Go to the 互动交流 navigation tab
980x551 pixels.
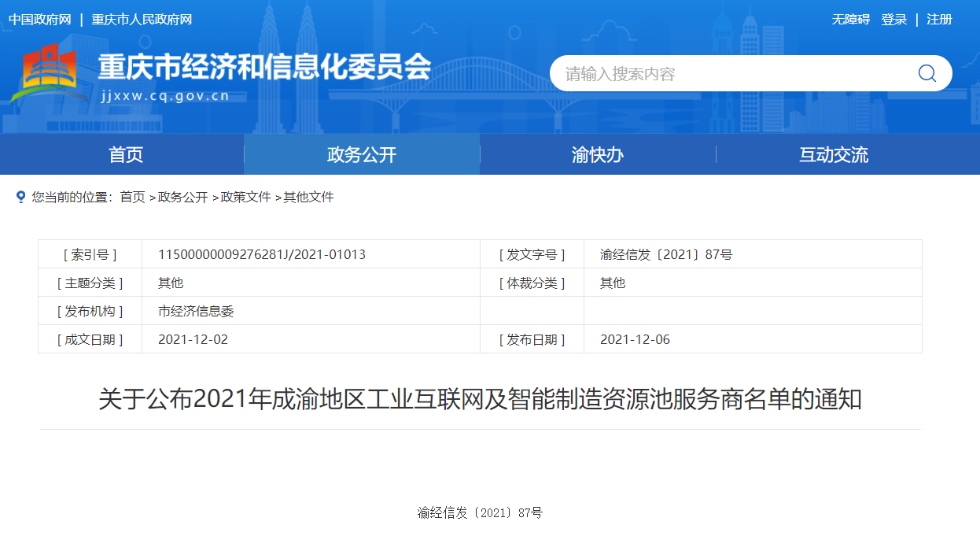point(834,155)
